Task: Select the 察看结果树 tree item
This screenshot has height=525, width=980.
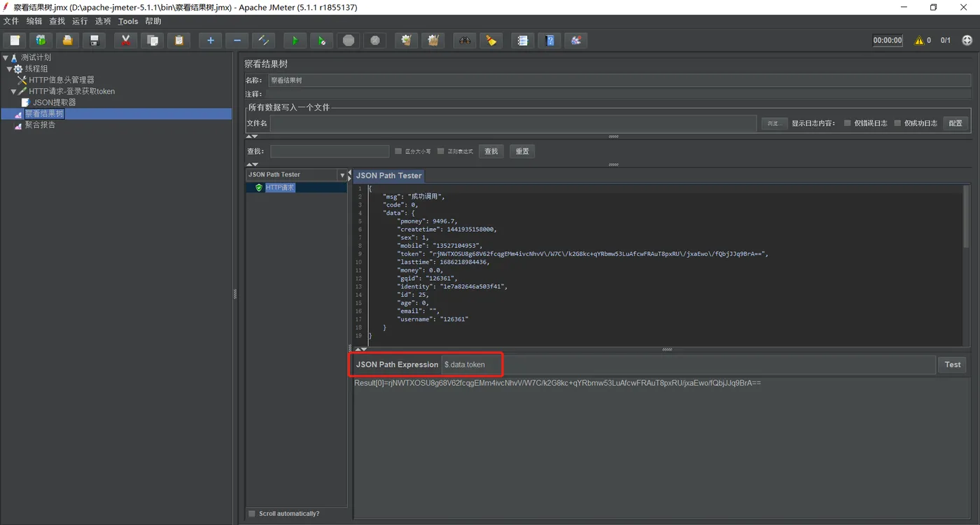Action: pos(45,114)
